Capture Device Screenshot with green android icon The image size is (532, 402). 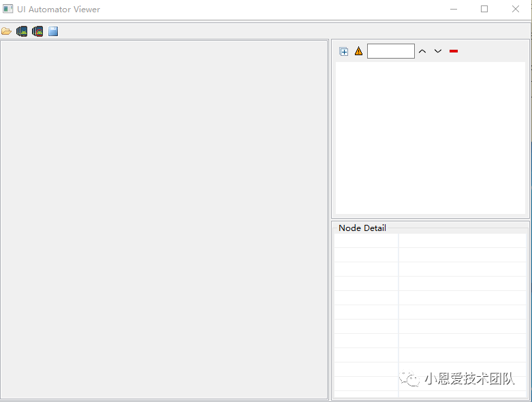[x=22, y=31]
